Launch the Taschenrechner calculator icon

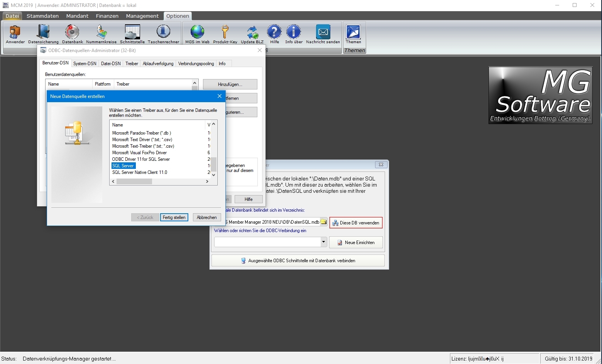click(163, 34)
